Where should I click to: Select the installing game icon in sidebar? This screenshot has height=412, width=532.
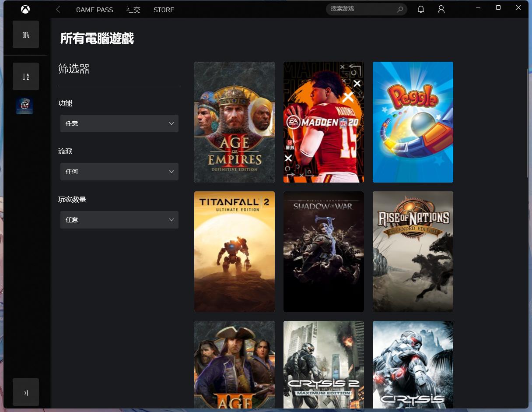pos(24,106)
